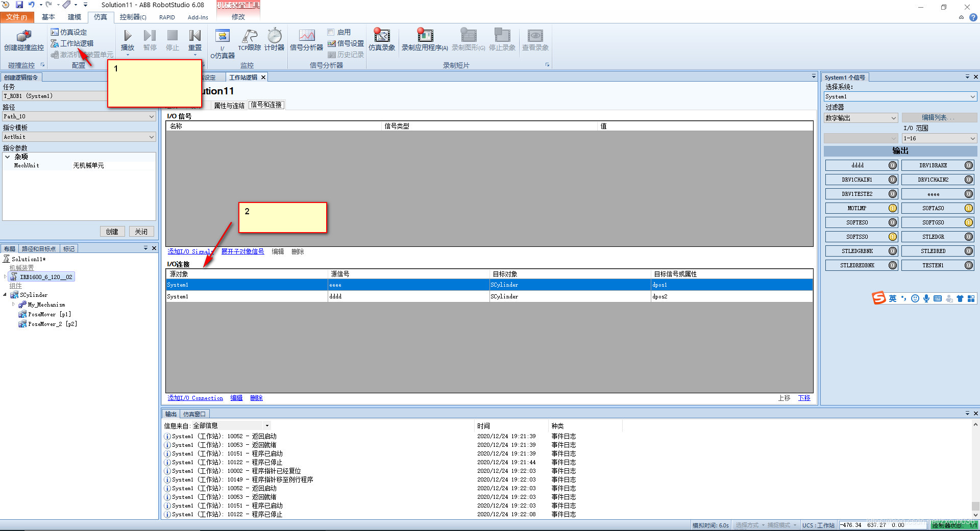
Task: Open the message source 全部信息 dropdown
Action: 267,426
